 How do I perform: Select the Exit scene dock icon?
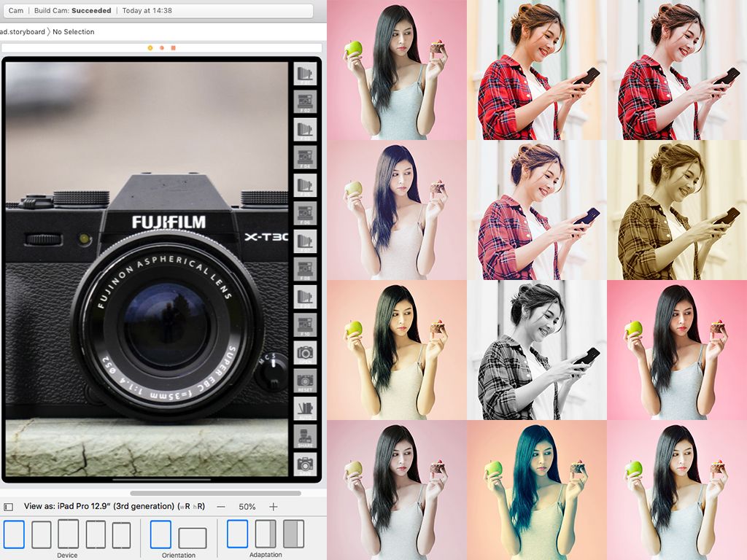point(174,47)
